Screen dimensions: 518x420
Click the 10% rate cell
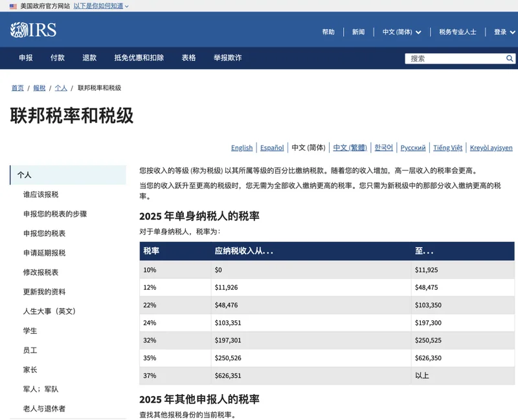coord(175,270)
